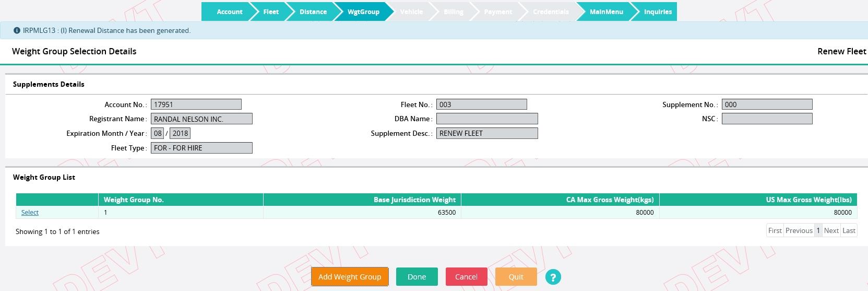
Task: Click the Registrant Name field
Action: tap(201, 119)
